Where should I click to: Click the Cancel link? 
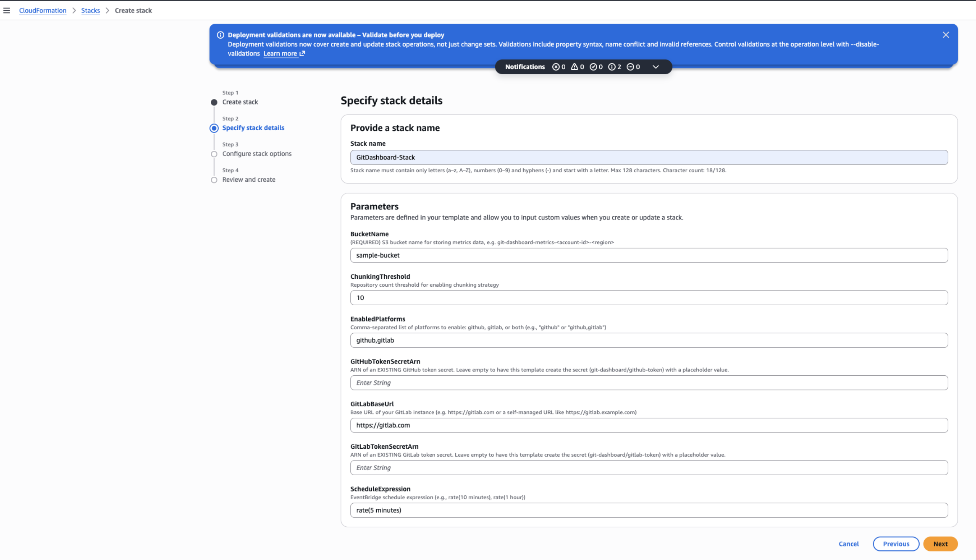848,544
